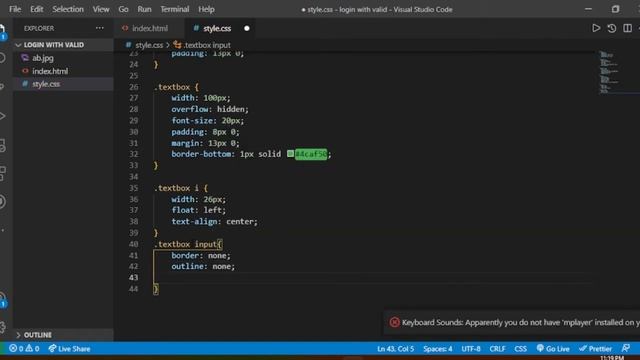
Task: Open the Go menu
Action: click(123, 9)
